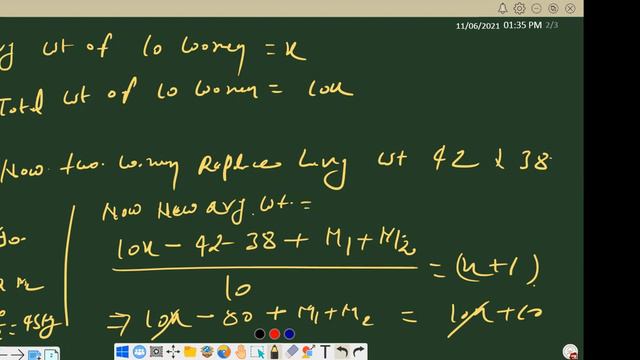640x360 pixels.
Task: Open the Windows start icon in whiteboard toolbar
Action: (x=122, y=352)
